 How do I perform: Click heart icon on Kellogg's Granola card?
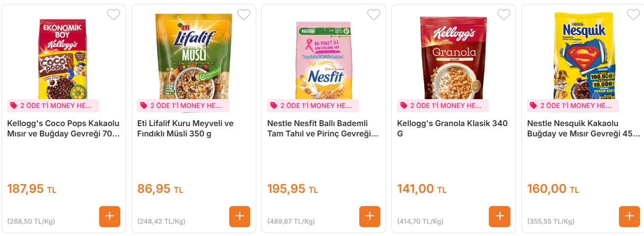click(x=504, y=15)
